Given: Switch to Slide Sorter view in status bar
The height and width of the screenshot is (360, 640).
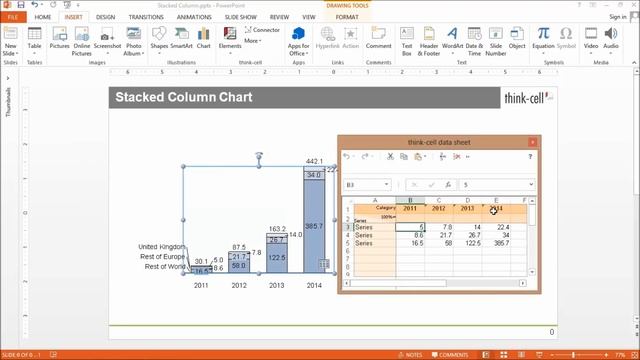Looking at the screenshot, I should [504, 355].
